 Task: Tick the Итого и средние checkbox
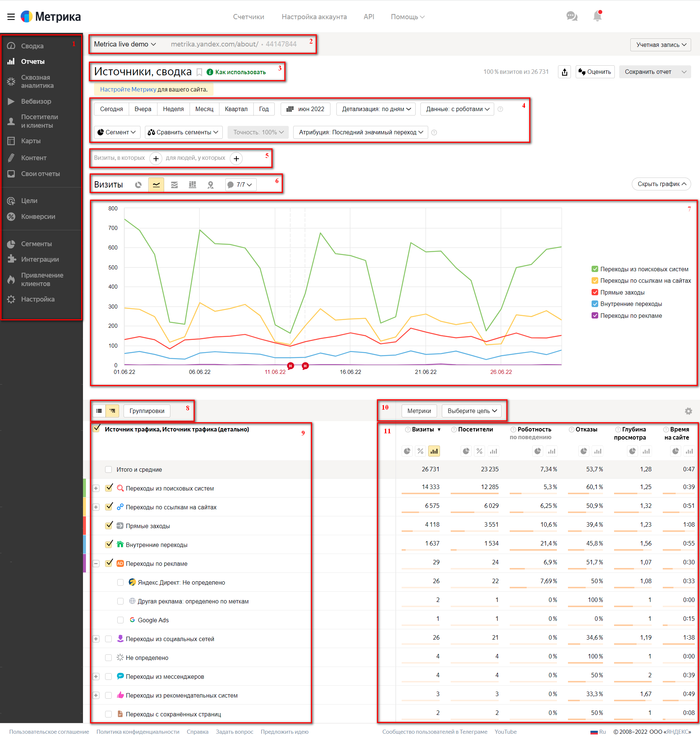click(108, 470)
